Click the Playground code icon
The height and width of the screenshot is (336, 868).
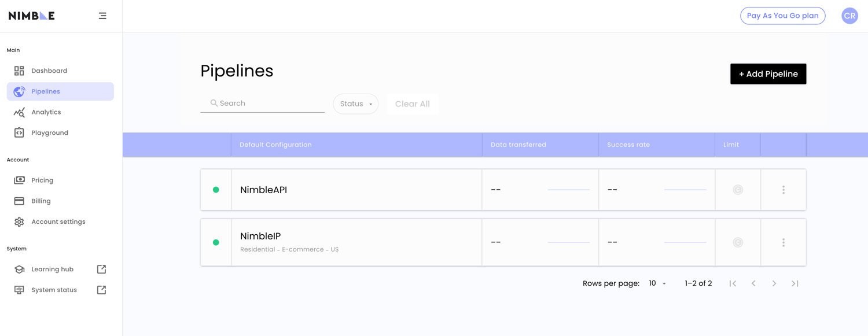(x=19, y=132)
